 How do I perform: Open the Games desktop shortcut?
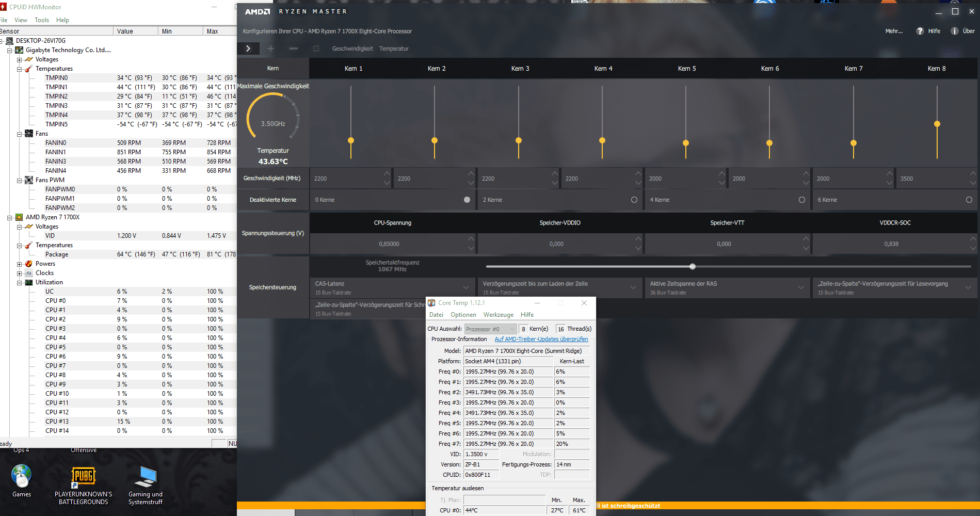(x=22, y=481)
